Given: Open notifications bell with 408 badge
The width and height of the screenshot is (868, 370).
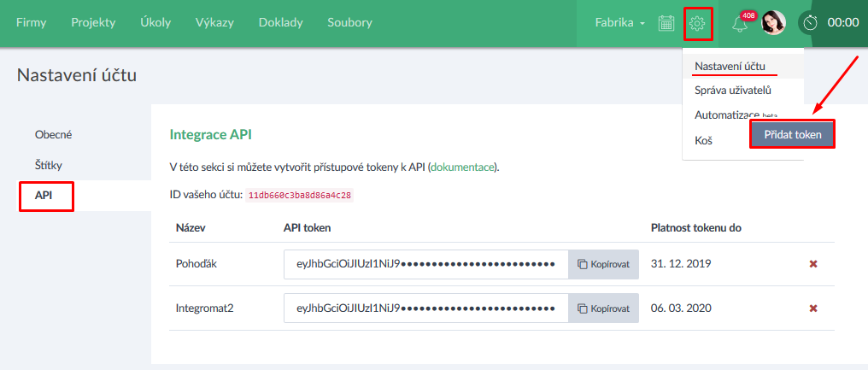Looking at the screenshot, I should [740, 24].
